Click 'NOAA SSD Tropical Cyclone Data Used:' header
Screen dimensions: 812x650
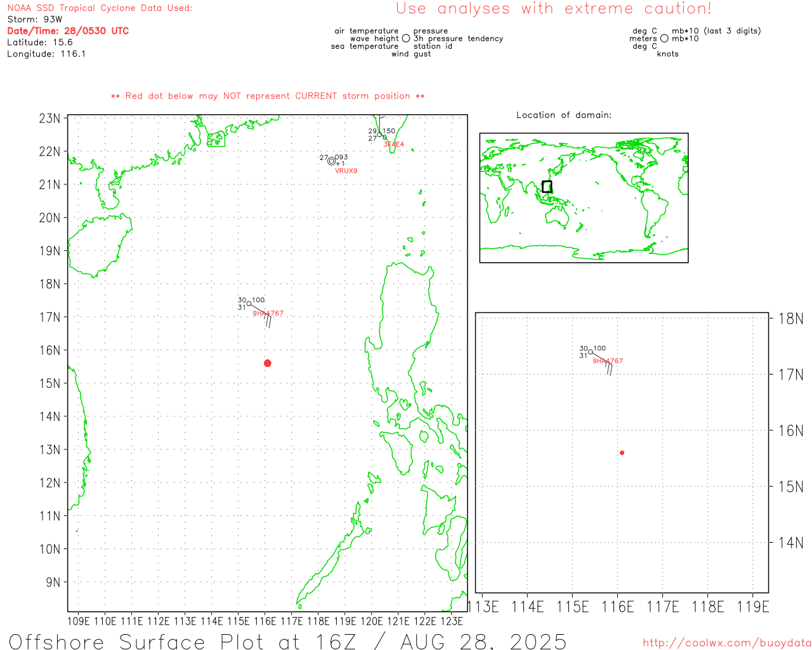[x=100, y=8]
